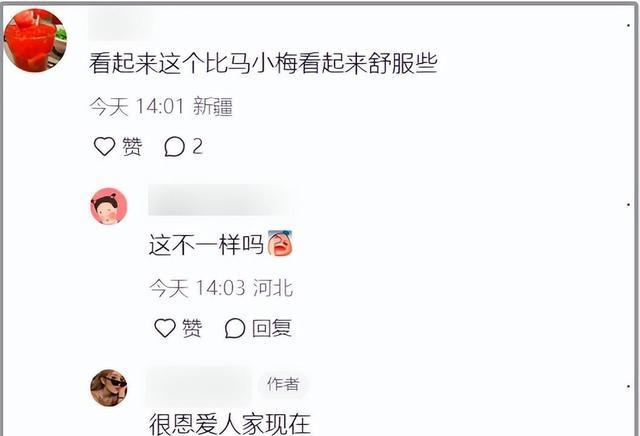The width and height of the screenshot is (640, 436).
Task: Click the timestamp 今天 14:01 新疆
Action: tap(161, 107)
